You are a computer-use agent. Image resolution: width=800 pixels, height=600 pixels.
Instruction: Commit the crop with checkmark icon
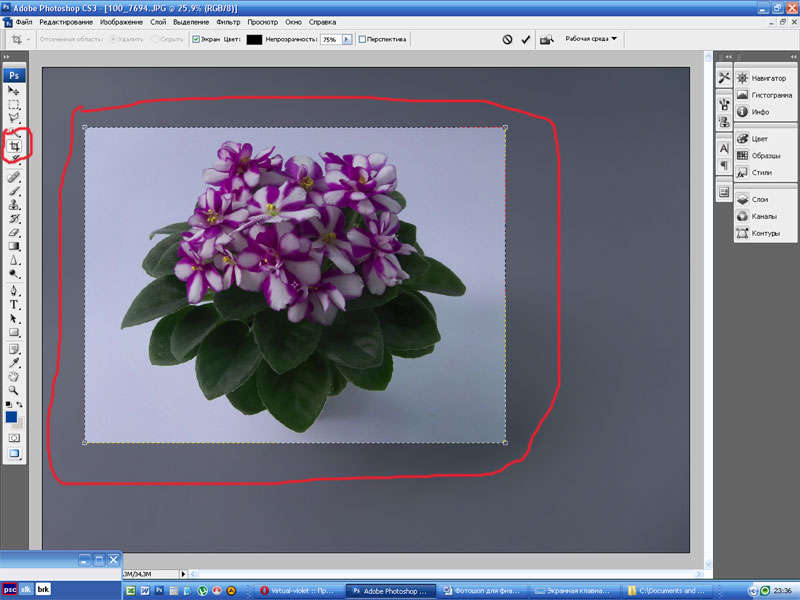click(526, 40)
